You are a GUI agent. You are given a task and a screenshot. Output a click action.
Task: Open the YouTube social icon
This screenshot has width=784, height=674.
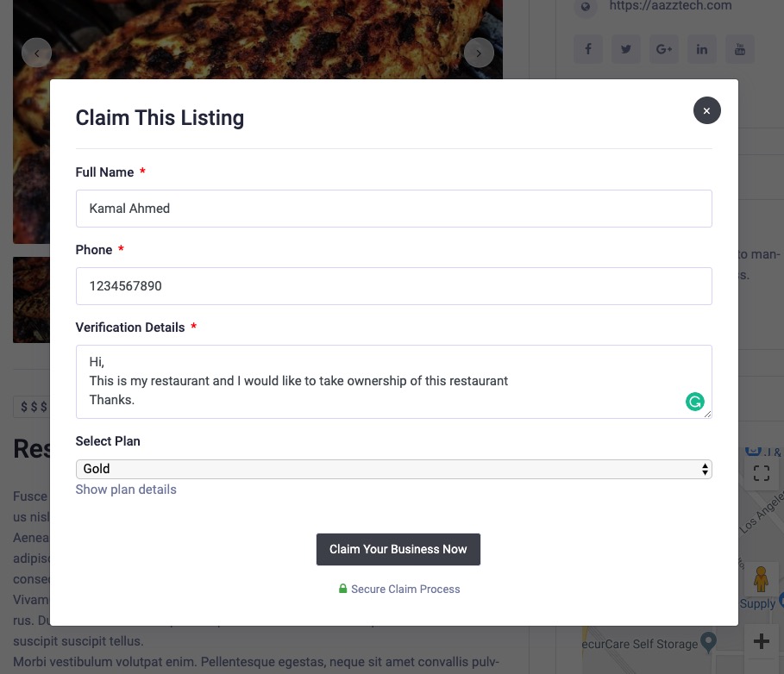click(x=739, y=49)
